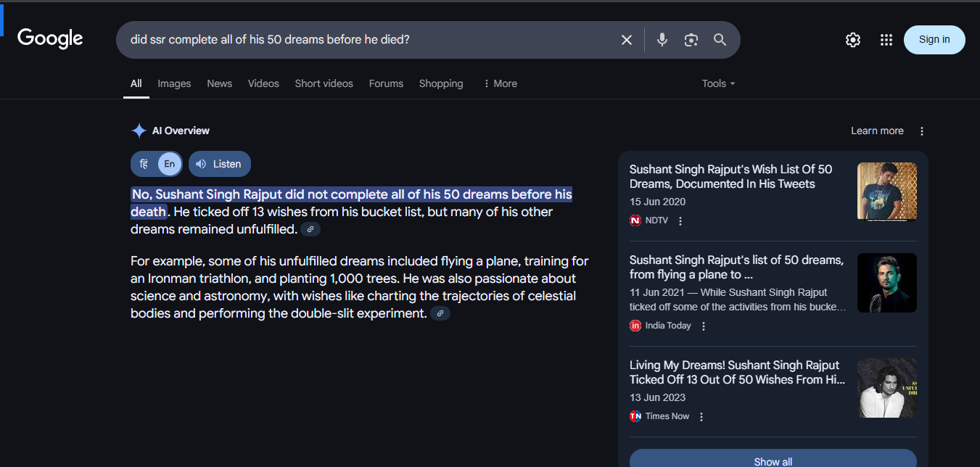Switch to the Images tab
The height and width of the screenshot is (467, 980).
174,83
